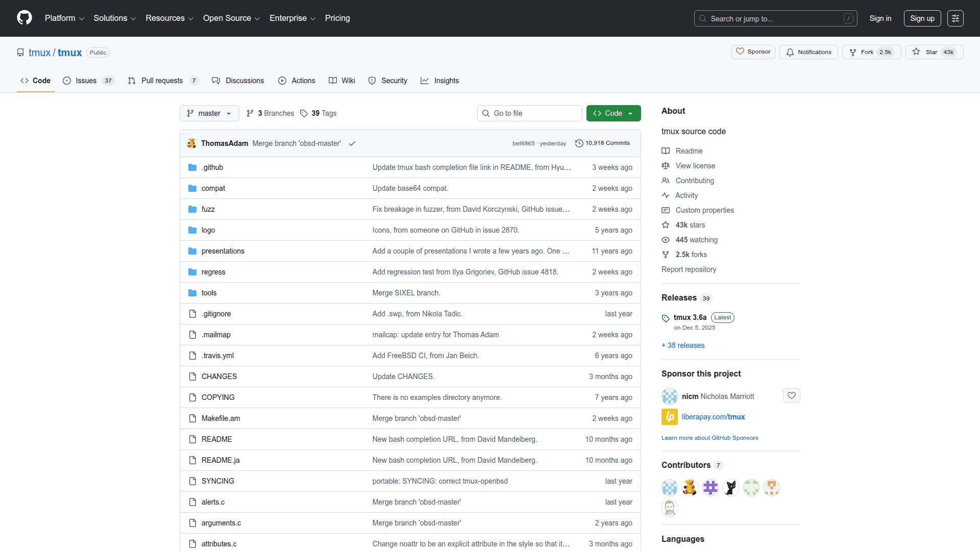This screenshot has height=551, width=980.
Task: Click the stars icon in About
Action: pos(666,225)
